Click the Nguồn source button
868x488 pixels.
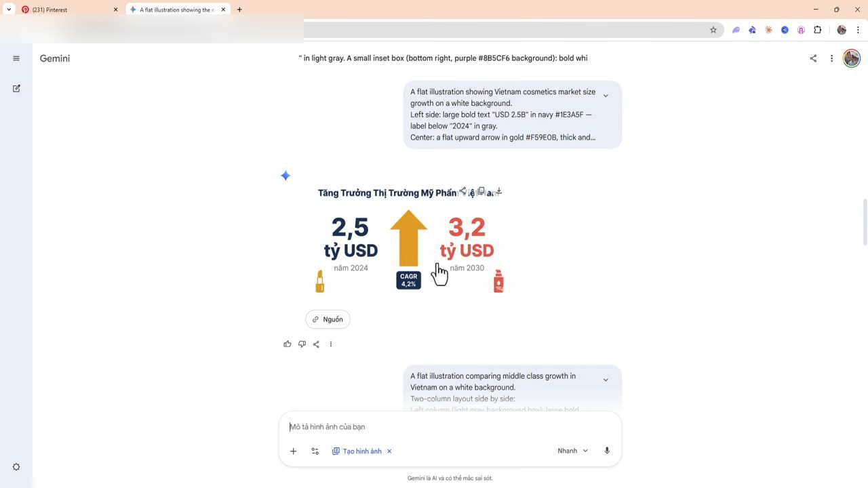click(x=328, y=319)
